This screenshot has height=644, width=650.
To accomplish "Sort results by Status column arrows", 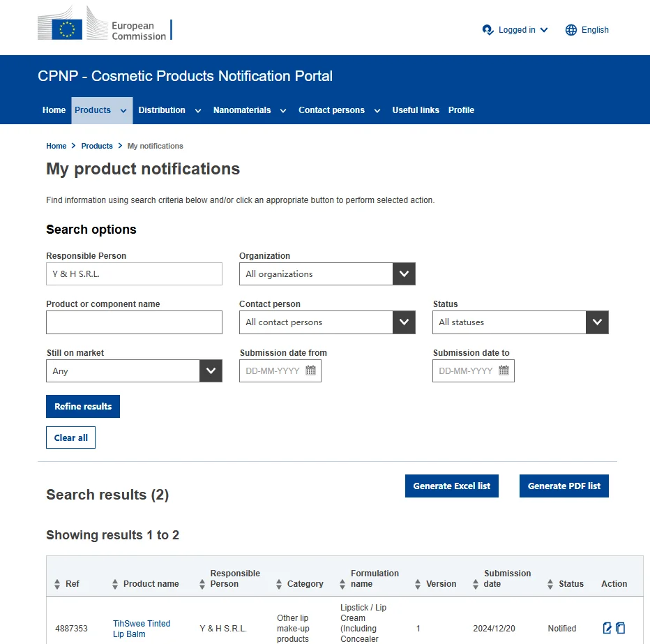I will pos(550,584).
